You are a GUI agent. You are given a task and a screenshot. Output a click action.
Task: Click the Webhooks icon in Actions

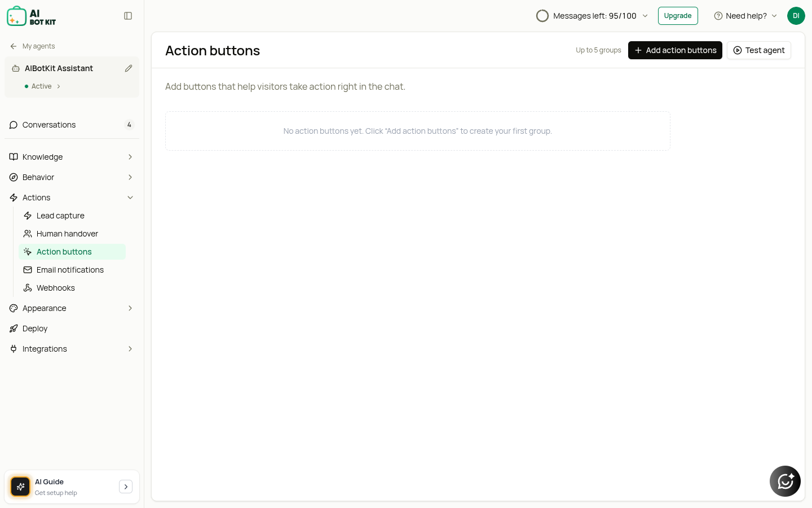(28, 288)
